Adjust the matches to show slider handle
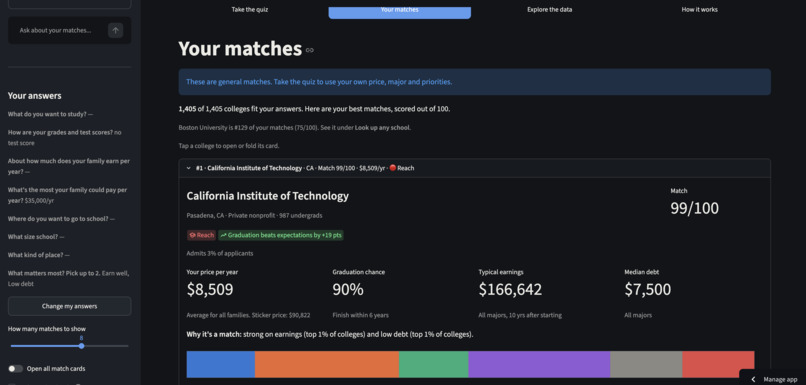Viewport: 806px width, 385px height. tap(81, 346)
